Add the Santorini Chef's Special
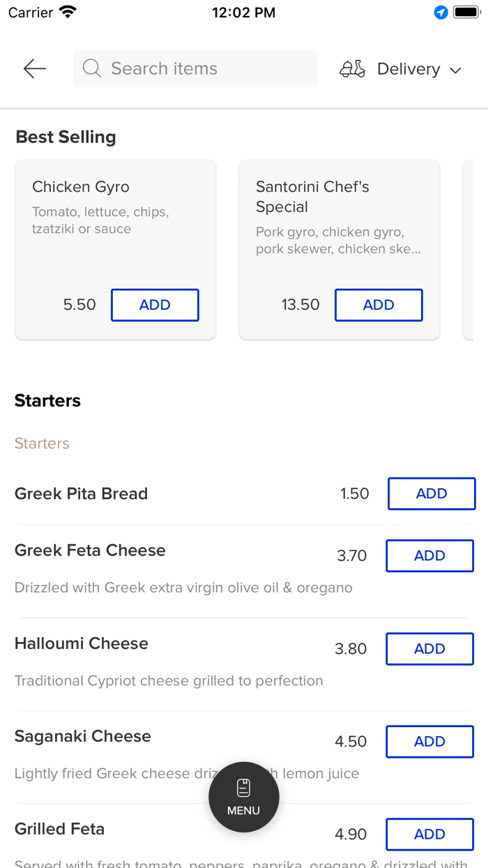The image size is (488, 868). (x=379, y=305)
